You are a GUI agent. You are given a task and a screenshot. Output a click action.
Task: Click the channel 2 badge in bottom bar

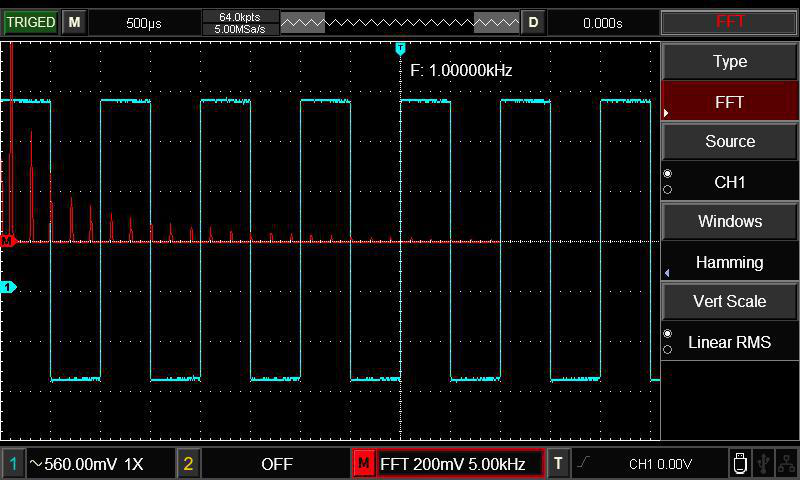(x=189, y=464)
